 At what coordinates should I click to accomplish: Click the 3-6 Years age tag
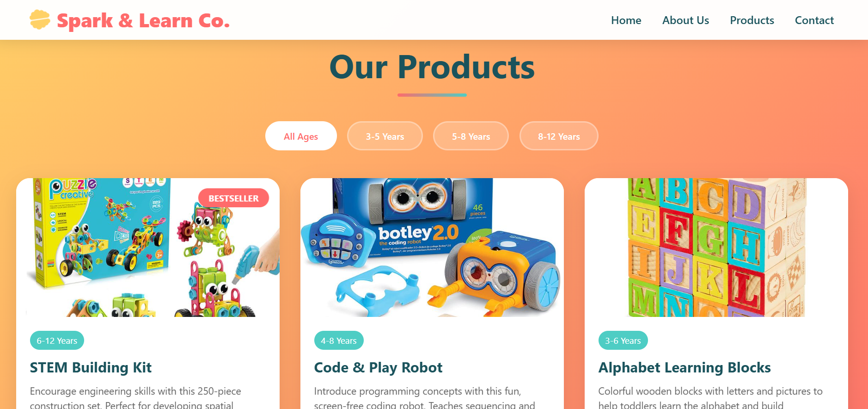click(623, 341)
